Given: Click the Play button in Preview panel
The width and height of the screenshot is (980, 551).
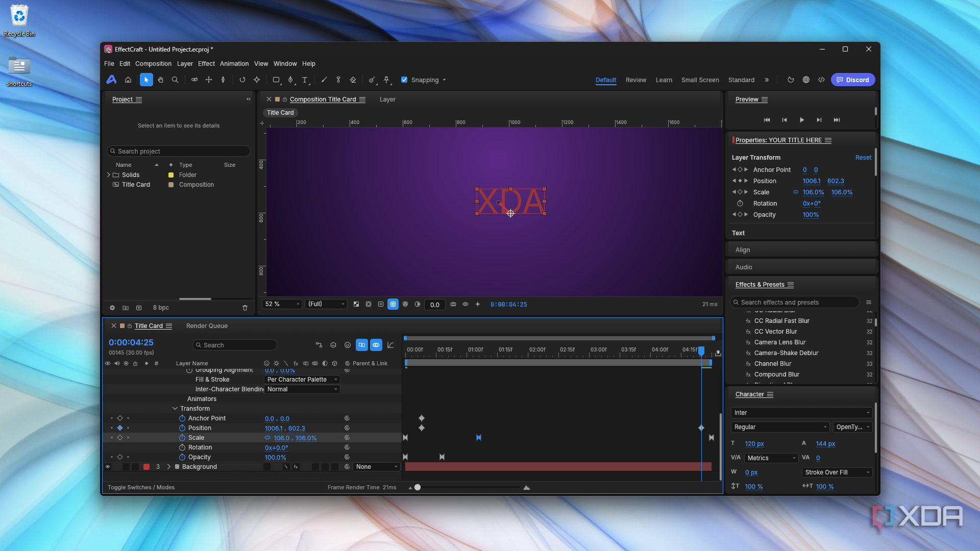Looking at the screenshot, I should click(x=802, y=120).
